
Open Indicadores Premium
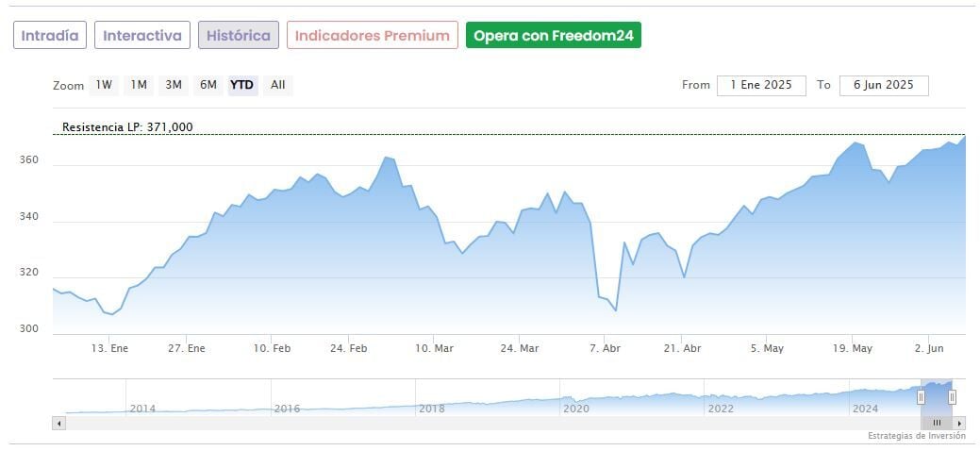(x=373, y=36)
